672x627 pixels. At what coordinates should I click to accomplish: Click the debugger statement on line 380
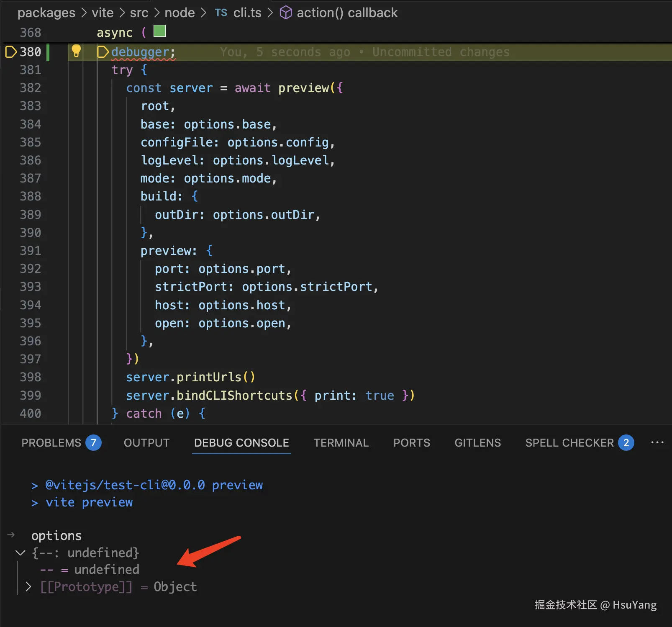click(143, 52)
